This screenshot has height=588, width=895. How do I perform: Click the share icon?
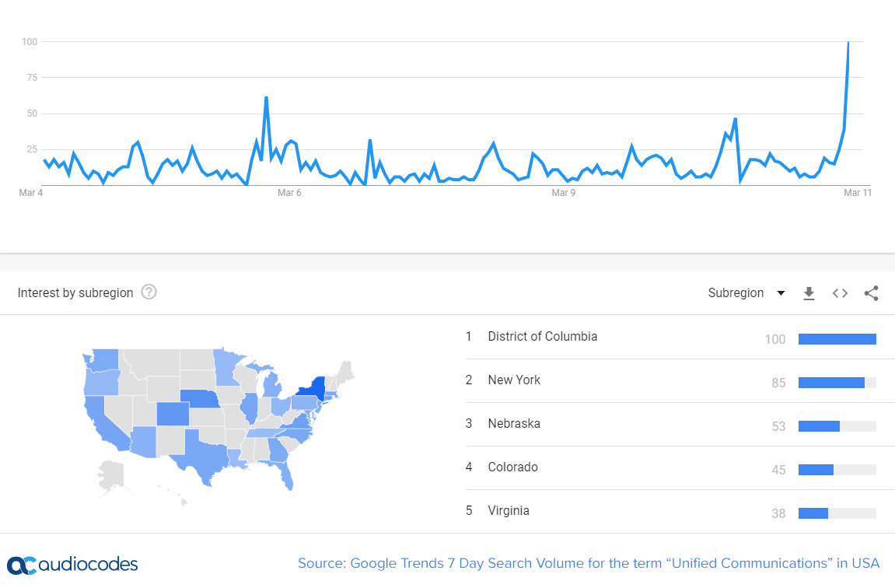coord(871,293)
